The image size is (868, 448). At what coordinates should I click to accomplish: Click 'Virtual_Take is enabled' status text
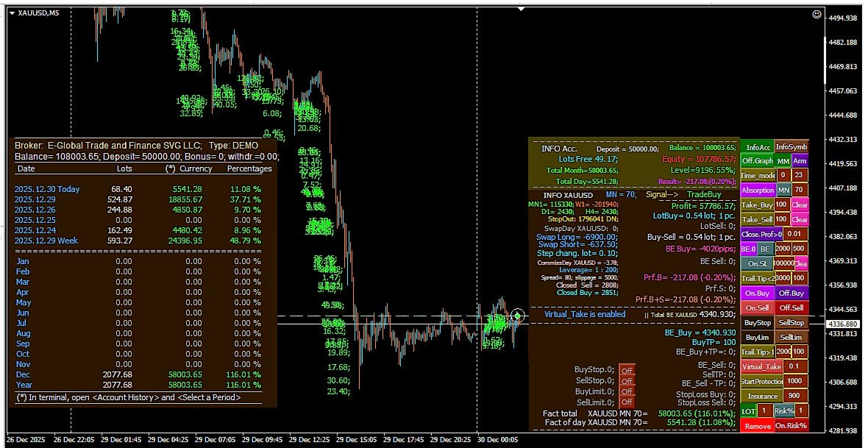click(585, 314)
